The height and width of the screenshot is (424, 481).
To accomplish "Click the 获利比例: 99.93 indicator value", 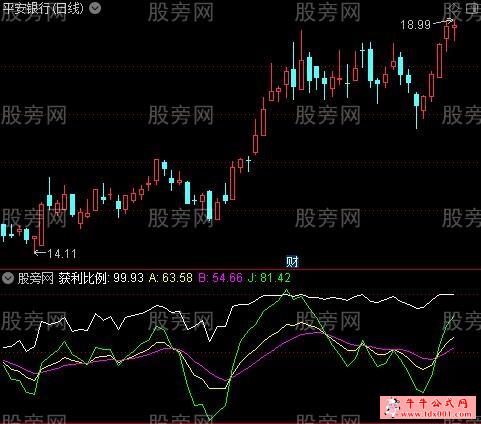I will 101,278.
